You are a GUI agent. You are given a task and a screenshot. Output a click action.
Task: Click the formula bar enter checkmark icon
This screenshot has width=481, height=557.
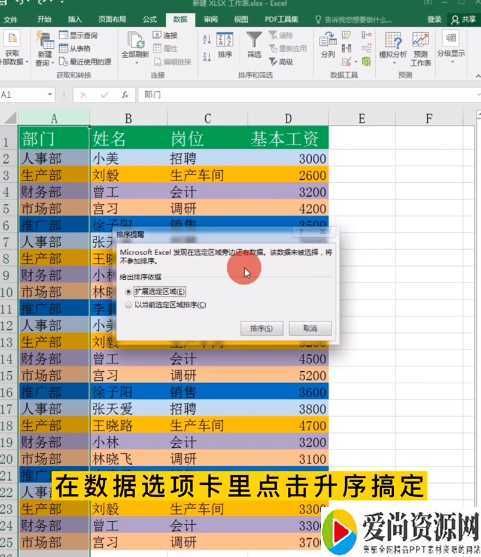pyautogui.click(x=104, y=95)
